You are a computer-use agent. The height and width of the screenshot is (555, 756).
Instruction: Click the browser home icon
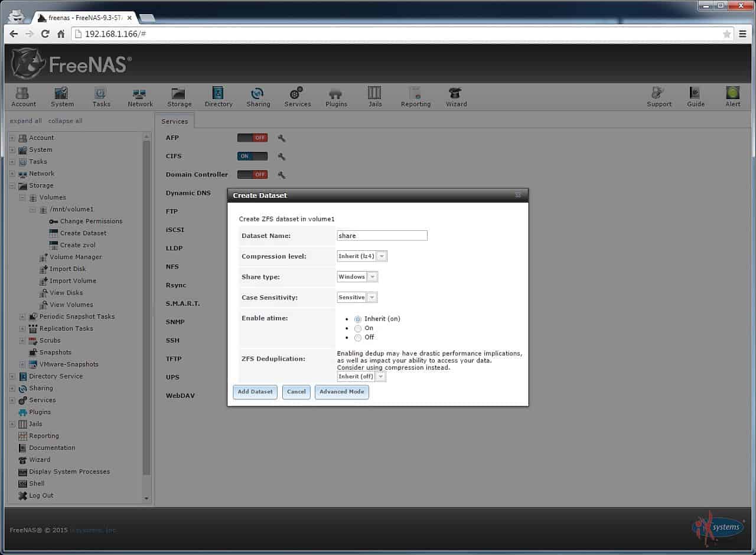point(61,34)
